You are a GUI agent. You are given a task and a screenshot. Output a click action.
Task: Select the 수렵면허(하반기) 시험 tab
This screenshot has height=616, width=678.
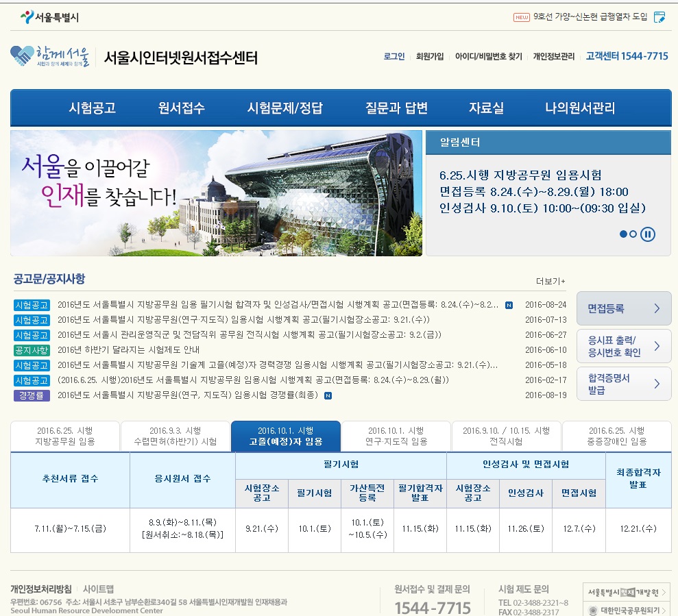point(175,436)
